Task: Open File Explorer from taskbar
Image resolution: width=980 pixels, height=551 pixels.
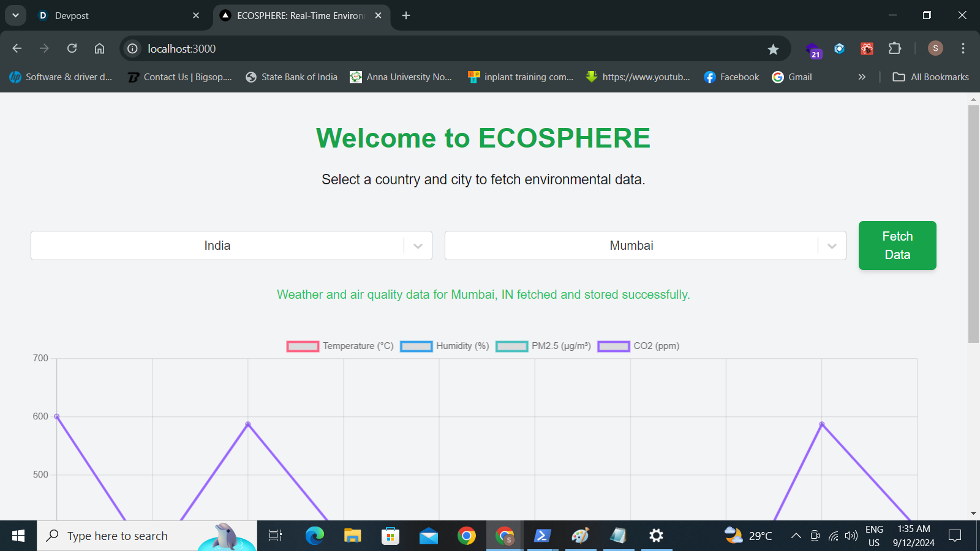Action: coord(352,536)
